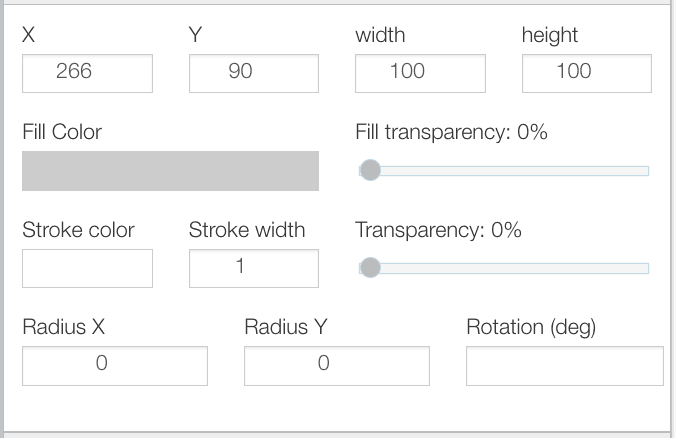The image size is (676, 438).
Task: Click the "Radius Y" label text
Action: pyautogui.click(x=285, y=327)
